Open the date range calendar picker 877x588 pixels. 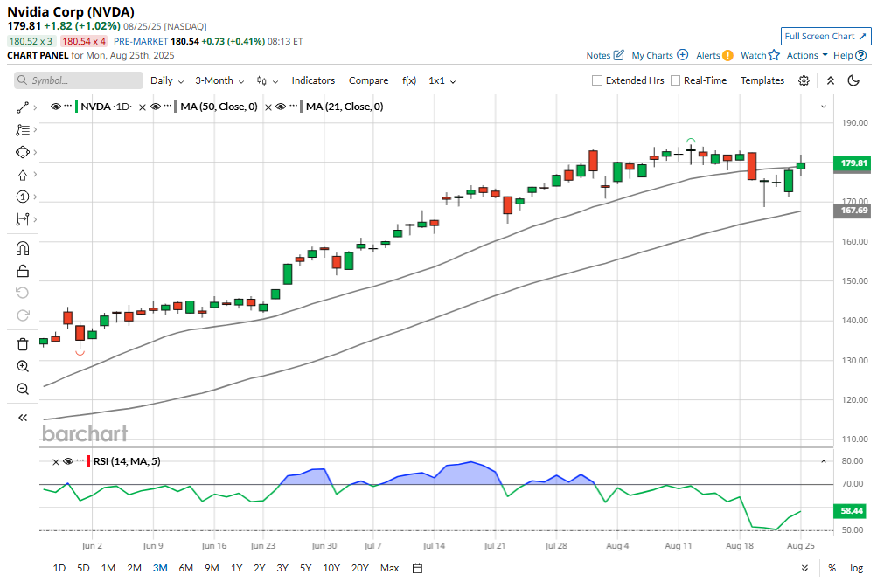[x=417, y=568]
